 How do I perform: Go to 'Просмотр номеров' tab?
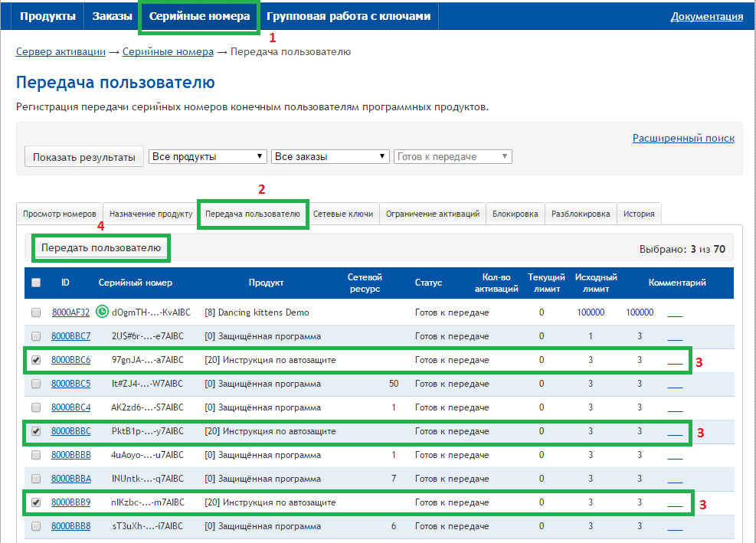pos(60,214)
